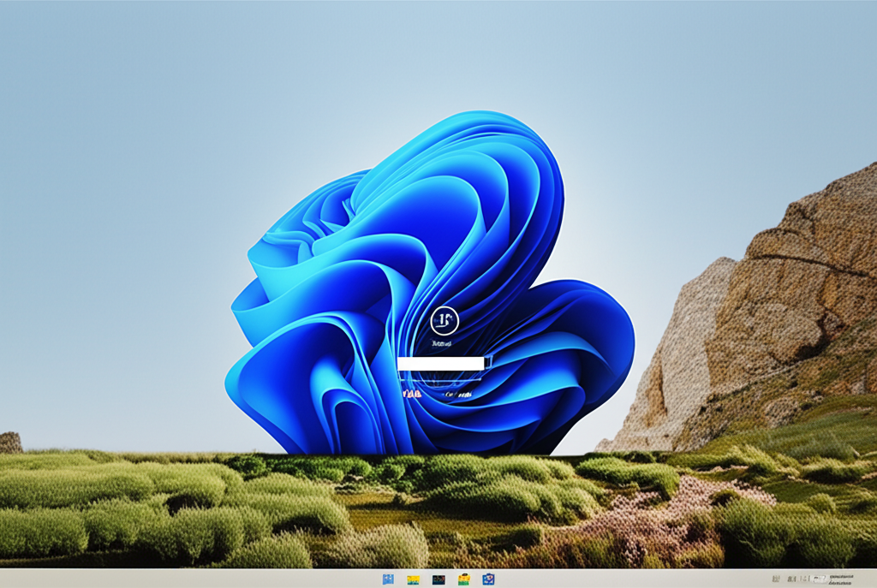The width and height of the screenshot is (877, 588).
Task: Open the dark third taskbar icon
Action: pos(438,579)
